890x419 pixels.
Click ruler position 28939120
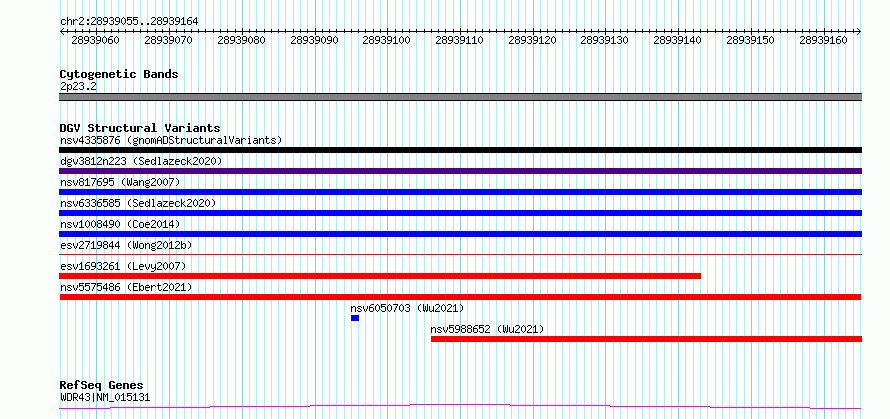point(532,40)
